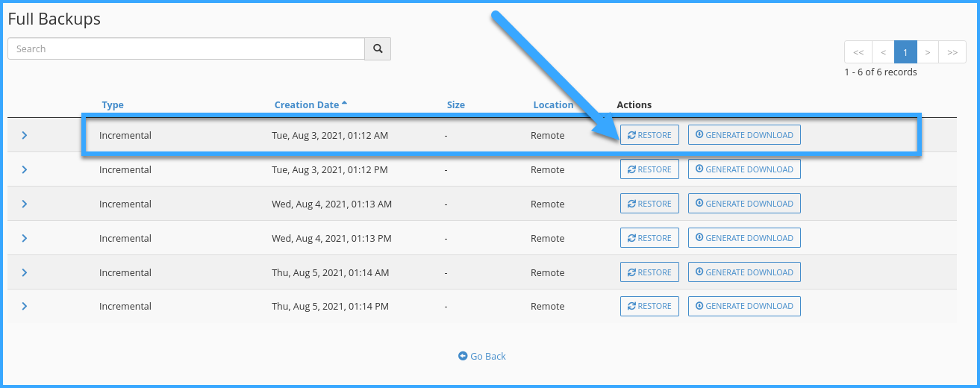Restore the Aug 4 01:13 PM backup
This screenshot has width=980, height=388.
point(649,238)
